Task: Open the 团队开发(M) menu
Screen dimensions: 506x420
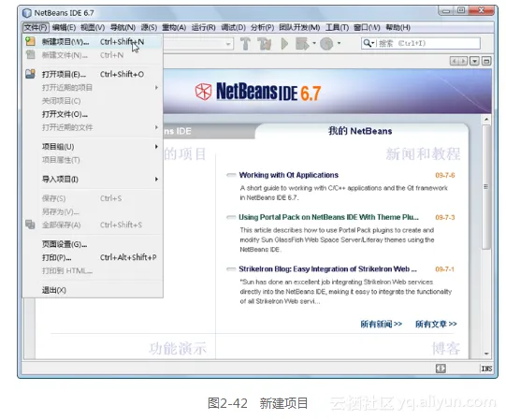Action: click(299, 27)
